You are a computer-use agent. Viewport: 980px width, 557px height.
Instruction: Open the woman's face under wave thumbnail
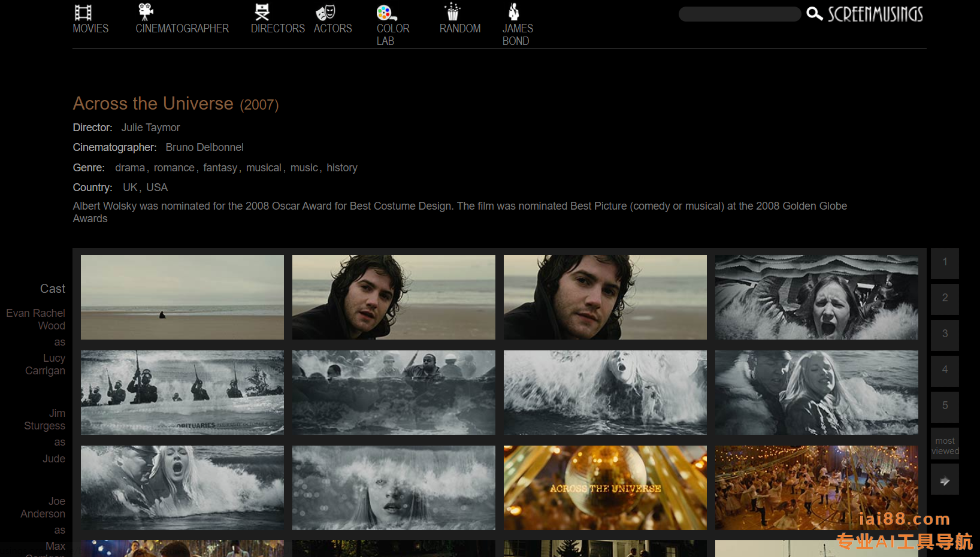[x=394, y=488]
